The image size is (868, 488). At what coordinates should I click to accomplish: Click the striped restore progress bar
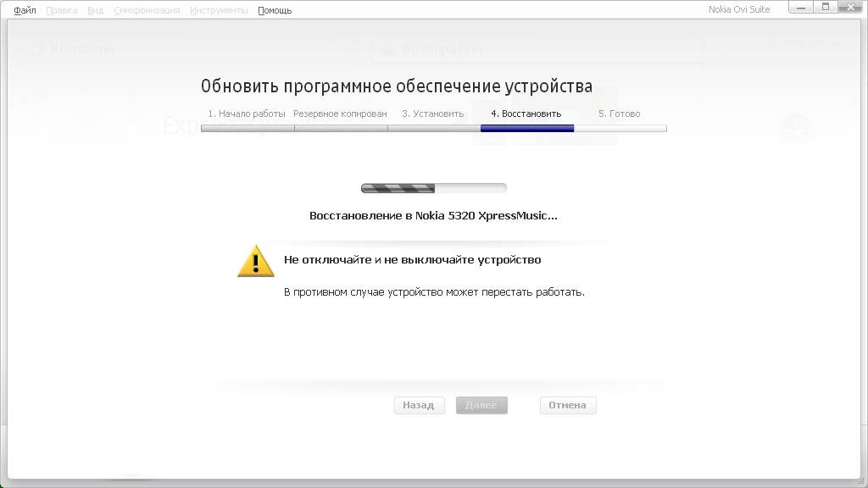click(433, 188)
